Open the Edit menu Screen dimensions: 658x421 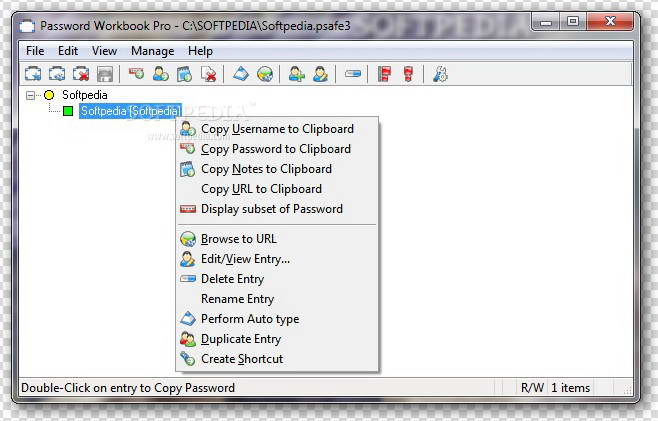(x=68, y=51)
